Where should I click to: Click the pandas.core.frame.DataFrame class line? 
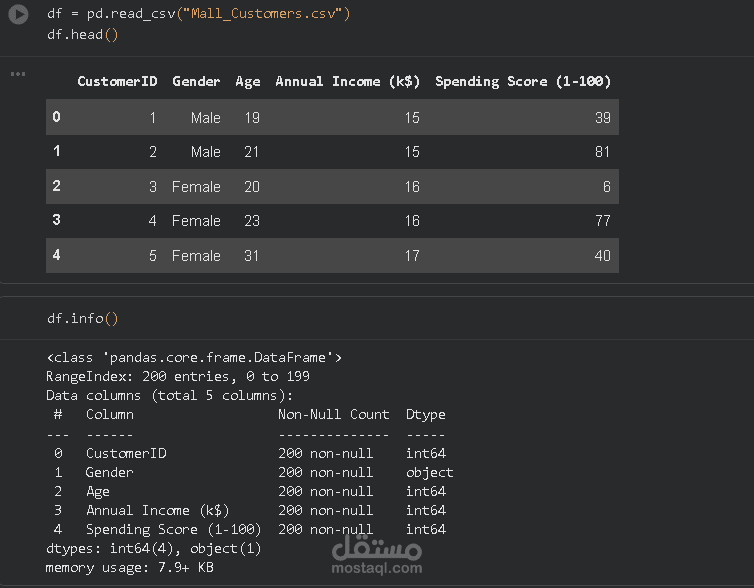click(194, 358)
